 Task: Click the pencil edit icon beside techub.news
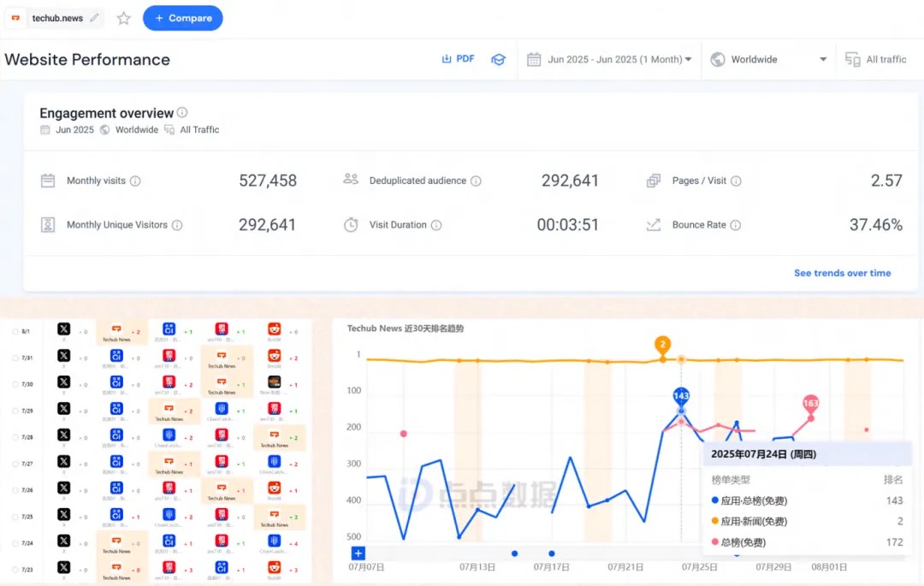(x=94, y=18)
